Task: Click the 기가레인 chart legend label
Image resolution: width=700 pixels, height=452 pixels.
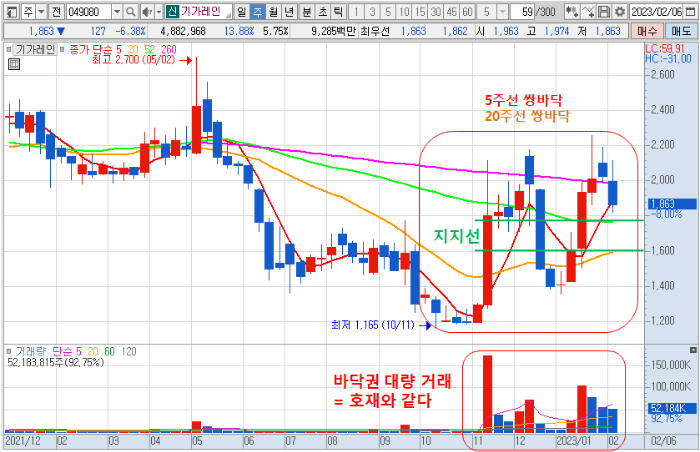Action: 35,49
